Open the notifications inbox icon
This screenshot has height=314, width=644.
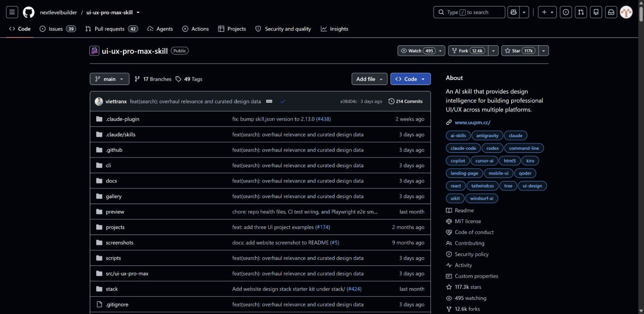(x=611, y=12)
